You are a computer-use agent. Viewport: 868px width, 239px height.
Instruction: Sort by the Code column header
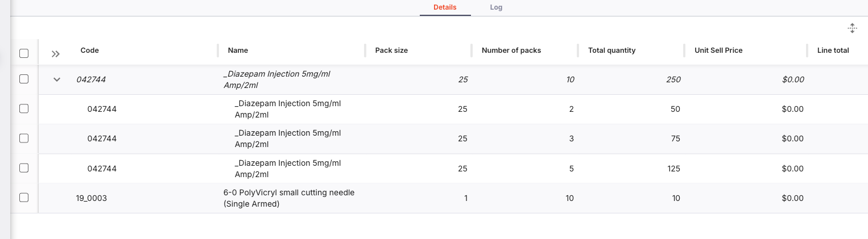(90, 51)
